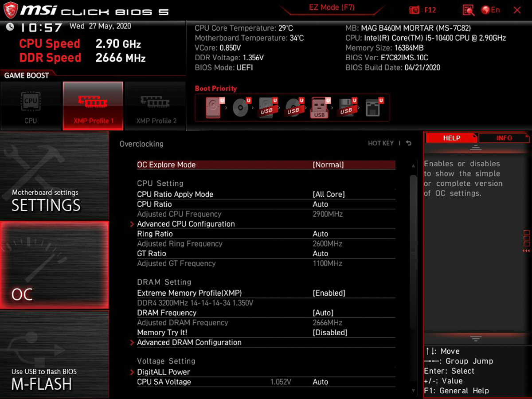Click the handle below the help panel
The width and height of the screenshot is (532, 399).
(x=476, y=339)
